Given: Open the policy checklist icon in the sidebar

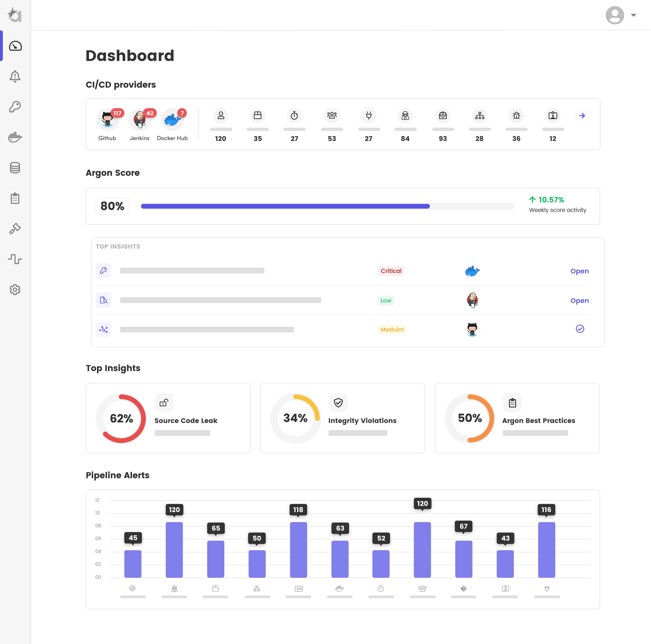Looking at the screenshot, I should coord(15,198).
